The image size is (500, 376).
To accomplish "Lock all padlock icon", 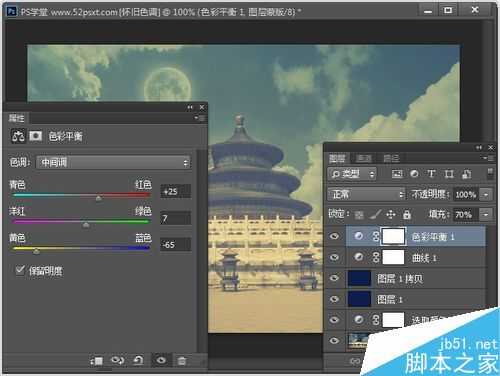I will pos(407,214).
